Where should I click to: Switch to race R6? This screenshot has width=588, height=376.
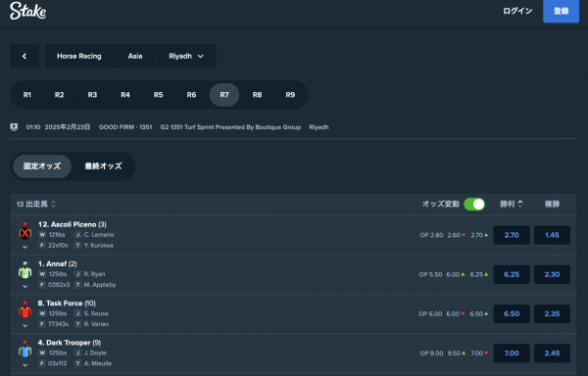(191, 95)
